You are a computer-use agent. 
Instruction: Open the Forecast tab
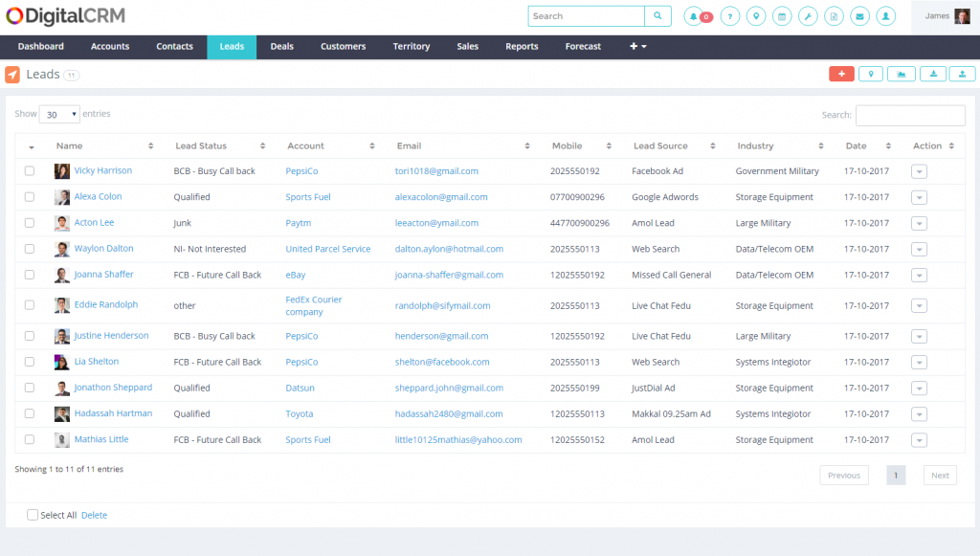coord(583,46)
